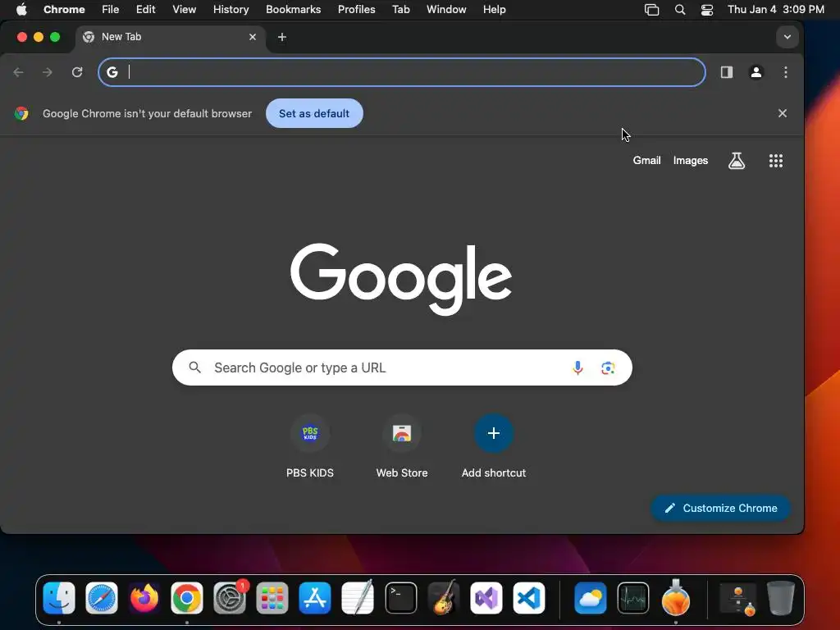
Task: Open the Window menu
Action: pyautogui.click(x=446, y=9)
